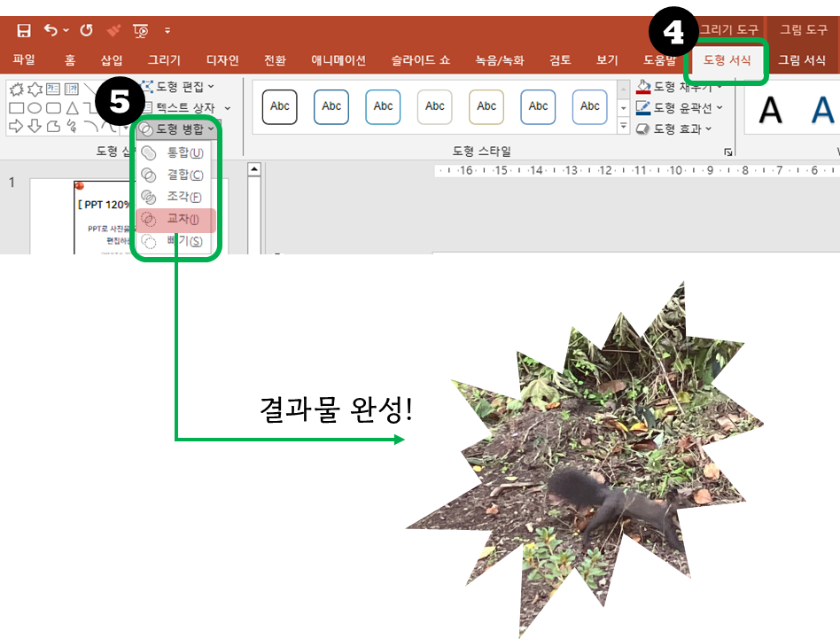The height and width of the screenshot is (639, 840).
Task: Click the horizontal ruler
Action: [x=636, y=170]
